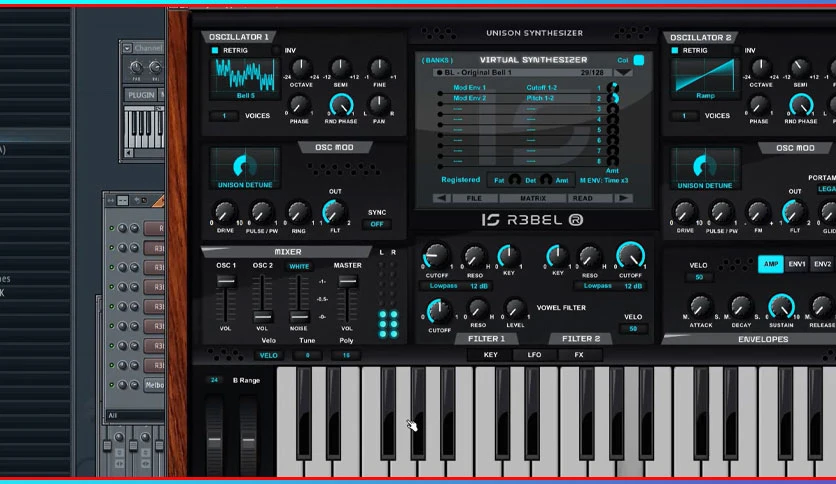Click the Oscillator 1 Octave knob
This screenshot has height=484, width=836.
pyautogui.click(x=301, y=69)
